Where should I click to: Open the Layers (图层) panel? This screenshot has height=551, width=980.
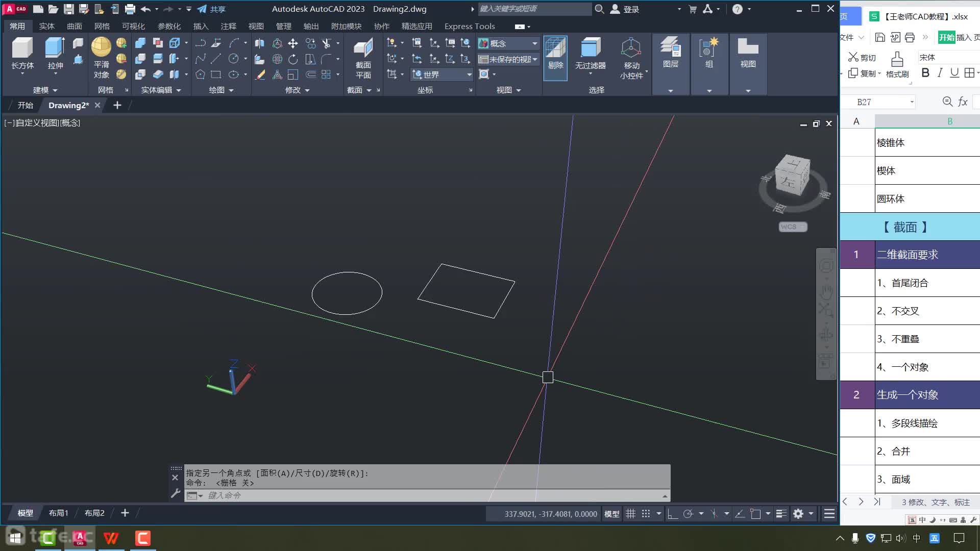[670, 53]
